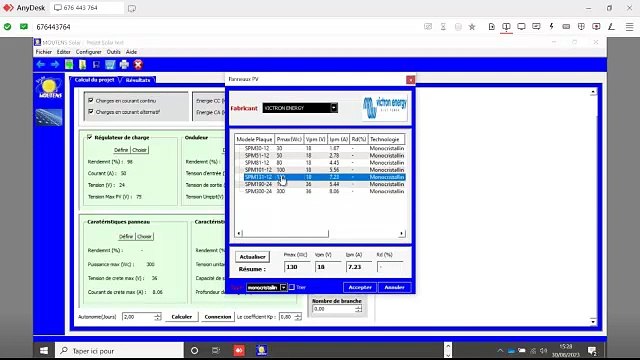Click the Ipm (A) field showing 7.23
Screen dimensions: 640x360
tap(359, 267)
